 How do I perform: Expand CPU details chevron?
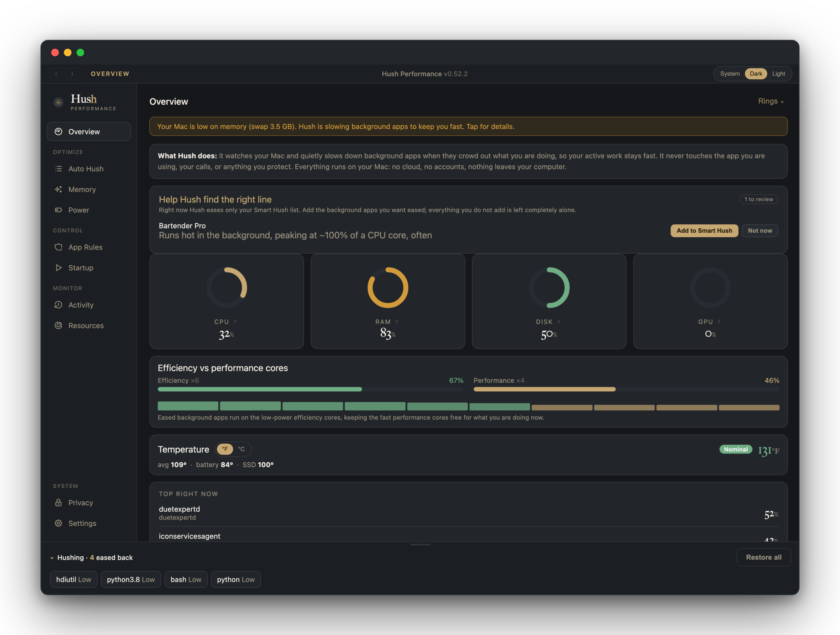click(x=235, y=321)
